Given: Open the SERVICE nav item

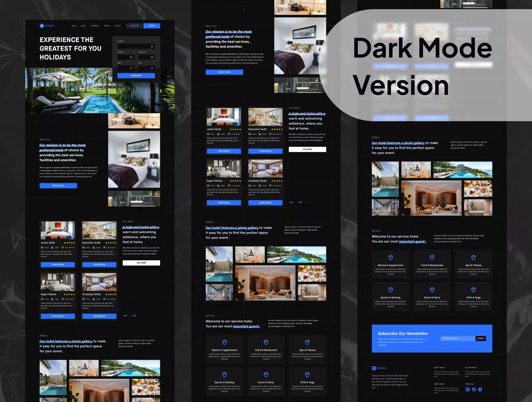Looking at the screenshot, I should tap(107, 26).
